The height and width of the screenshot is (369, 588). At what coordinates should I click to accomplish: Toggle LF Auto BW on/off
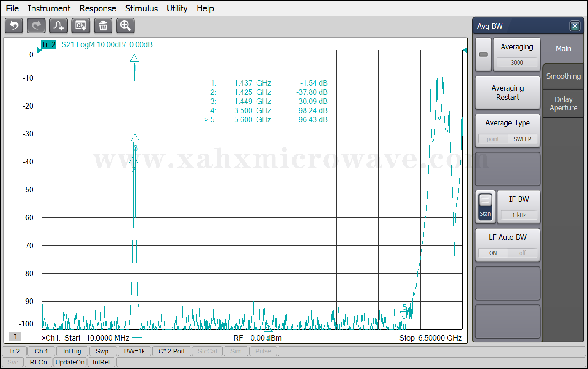click(x=508, y=253)
